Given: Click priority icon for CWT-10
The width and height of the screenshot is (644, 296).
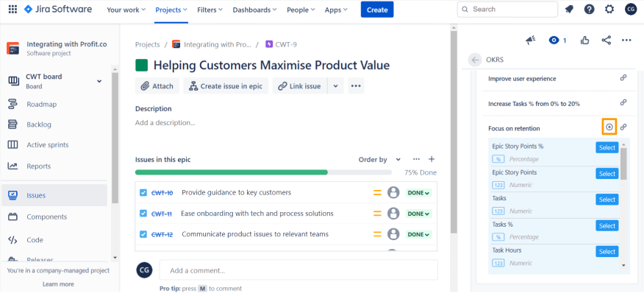Looking at the screenshot, I should (x=377, y=192).
